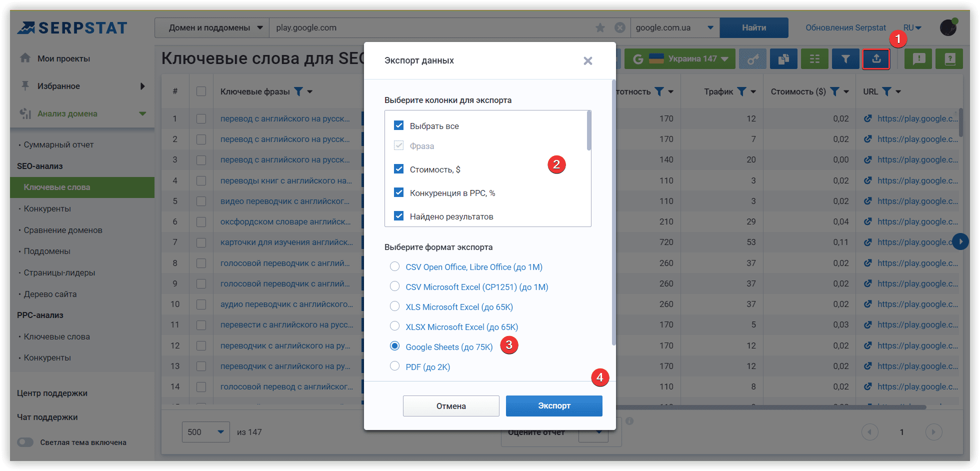Open the filter funnel toolbar button
This screenshot has height=471, width=980.
click(845, 59)
